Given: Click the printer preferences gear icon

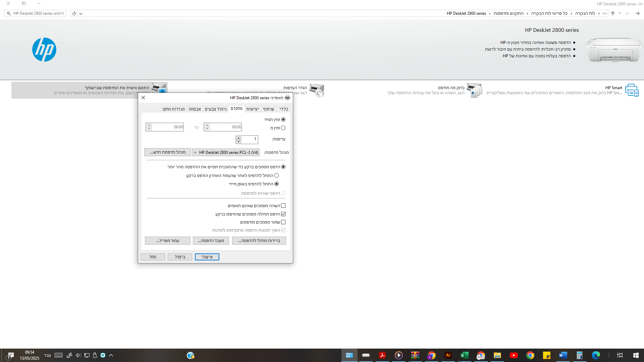Looking at the screenshot, I should [x=317, y=90].
